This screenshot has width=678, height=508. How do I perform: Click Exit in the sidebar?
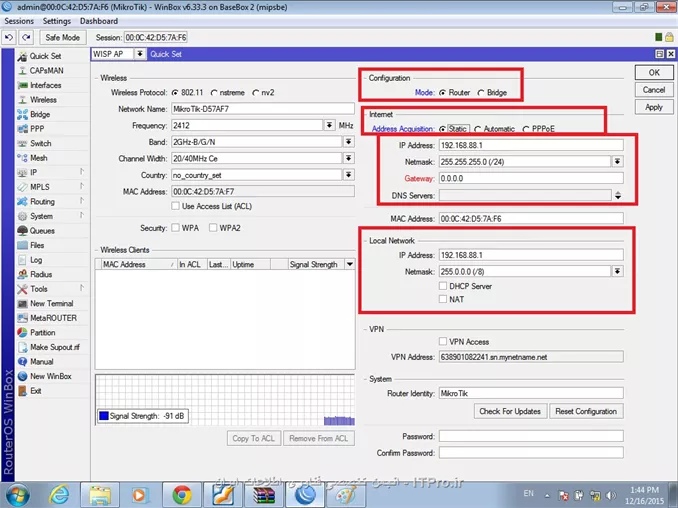coord(35,391)
